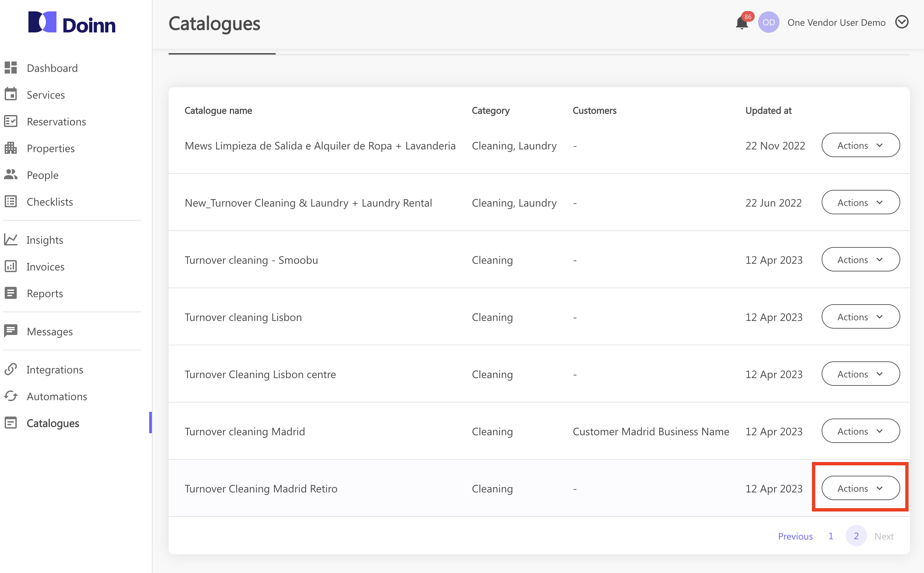Click Turnover cleaning Madrid catalogue name
The image size is (924, 573).
245,432
